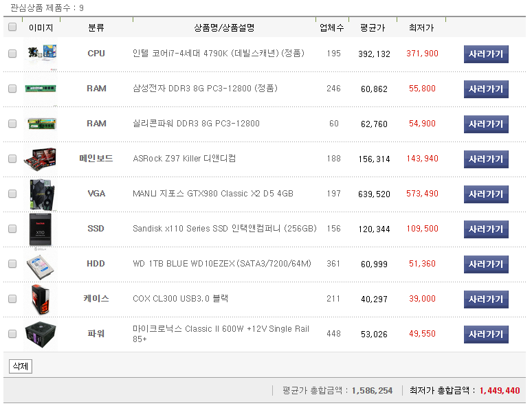
Task: Check the HDD row checkbox
Action: [x=12, y=264]
